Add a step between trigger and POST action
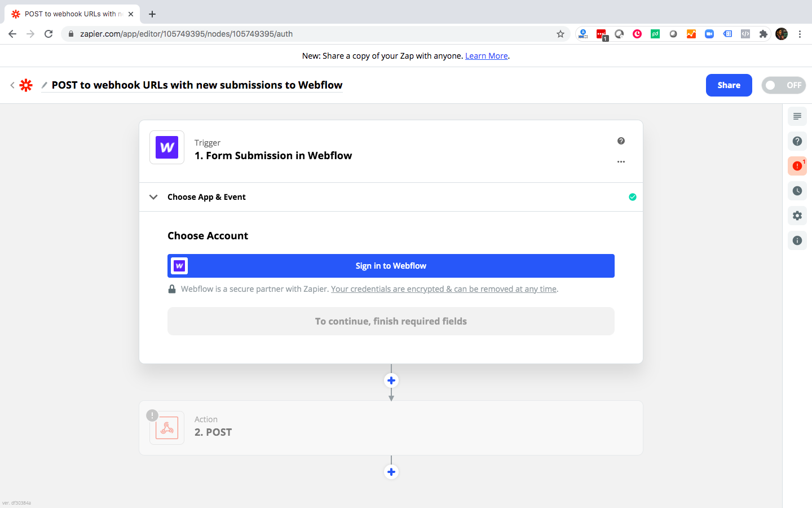 391,380
